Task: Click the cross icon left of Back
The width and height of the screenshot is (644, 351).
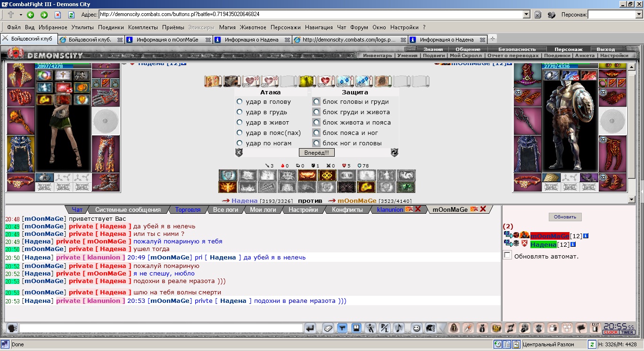Action: (11, 15)
